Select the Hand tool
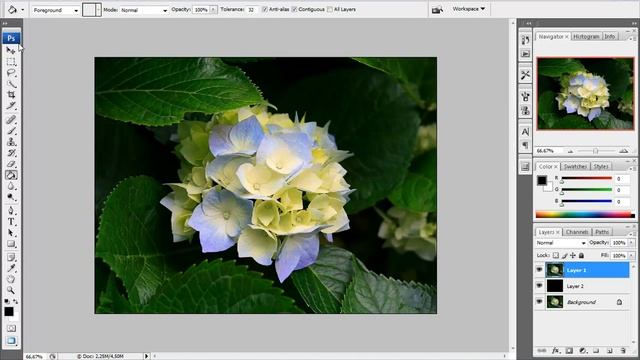Screen dimensions: 640x360 [11, 279]
